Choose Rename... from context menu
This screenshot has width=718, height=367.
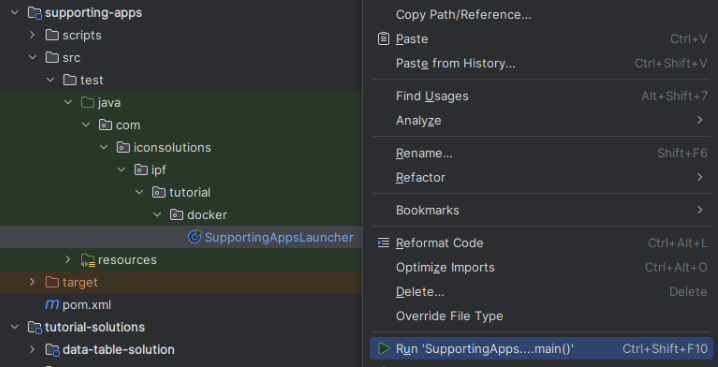[x=542, y=153]
